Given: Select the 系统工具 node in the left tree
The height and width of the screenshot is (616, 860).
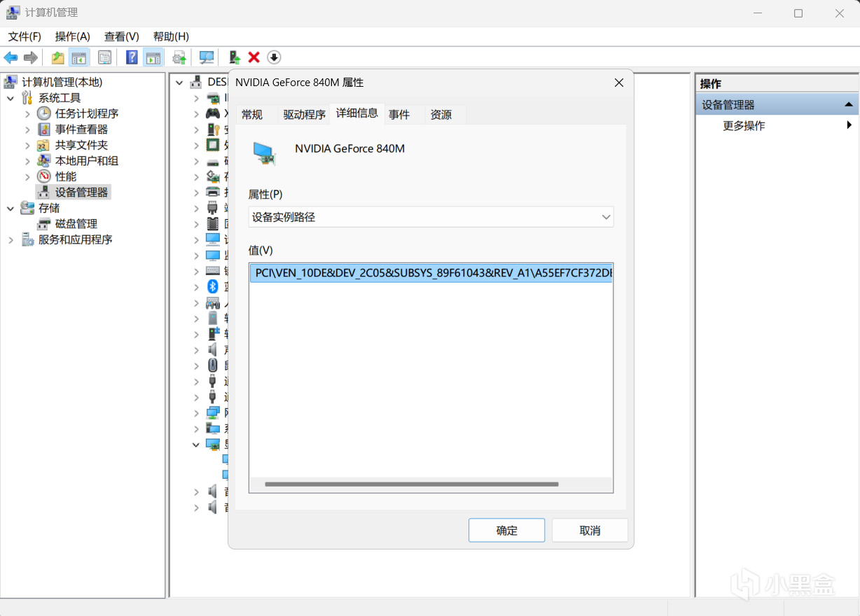Looking at the screenshot, I should (x=60, y=98).
